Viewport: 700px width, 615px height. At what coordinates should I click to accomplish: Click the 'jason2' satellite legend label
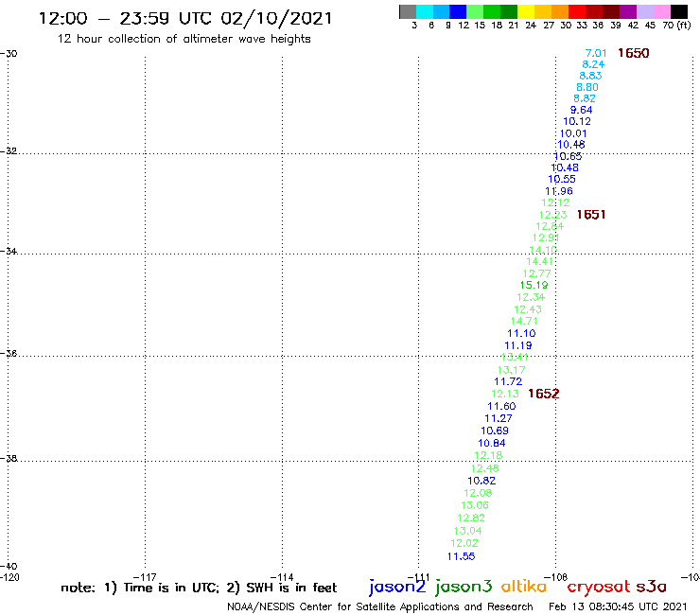click(x=397, y=587)
